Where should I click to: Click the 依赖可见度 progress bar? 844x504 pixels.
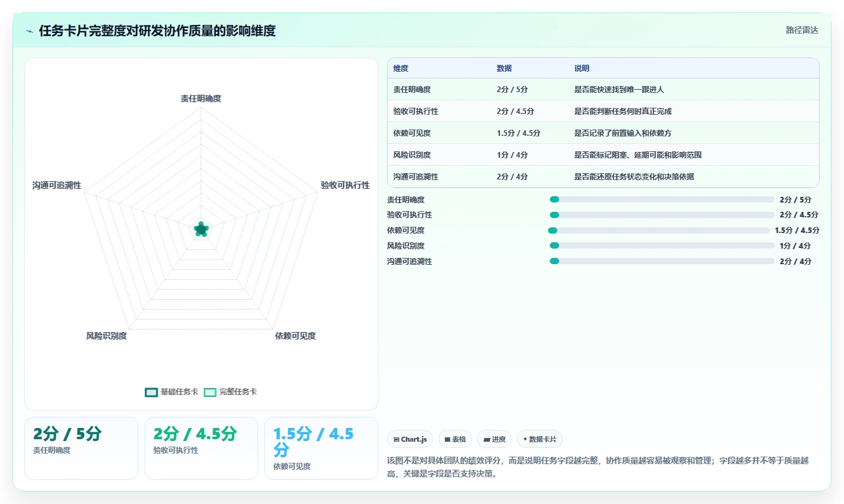659,231
